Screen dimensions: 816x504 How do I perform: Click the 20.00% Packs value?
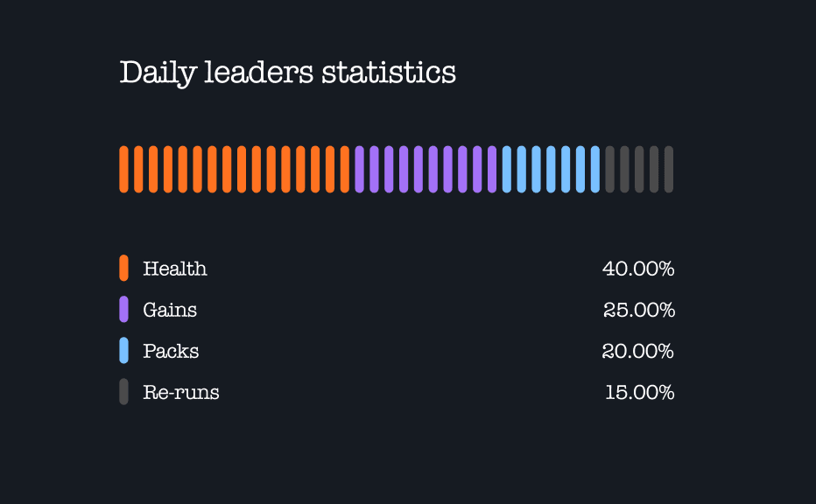tap(638, 351)
